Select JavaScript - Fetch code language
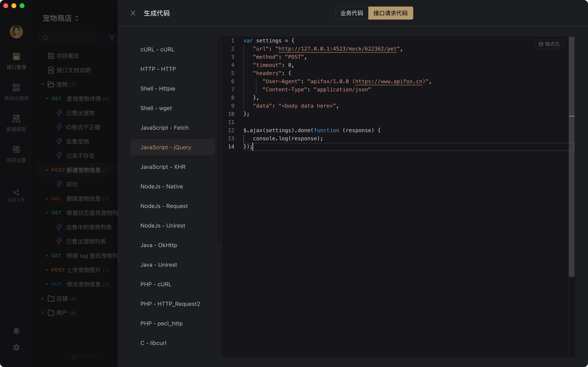The width and height of the screenshot is (588, 367). (x=165, y=128)
